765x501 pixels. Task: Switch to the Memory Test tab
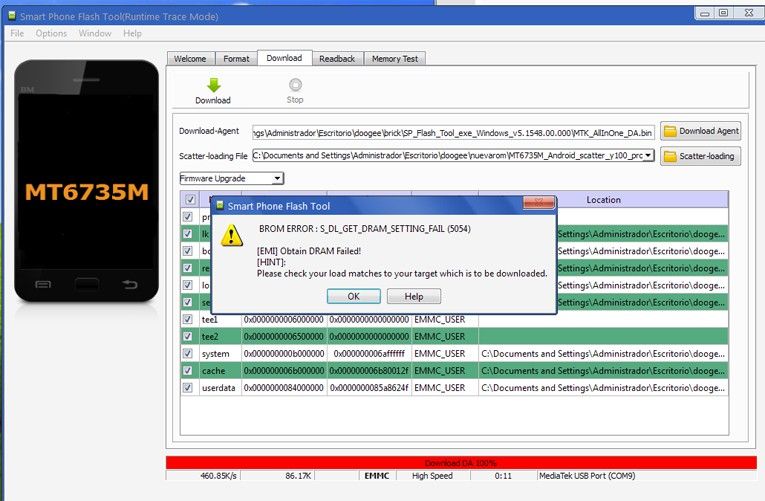point(395,59)
